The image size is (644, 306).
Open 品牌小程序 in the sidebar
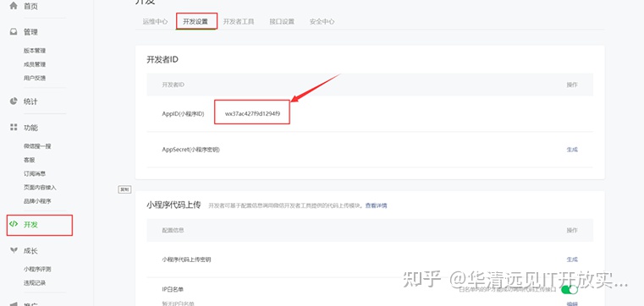click(x=37, y=201)
